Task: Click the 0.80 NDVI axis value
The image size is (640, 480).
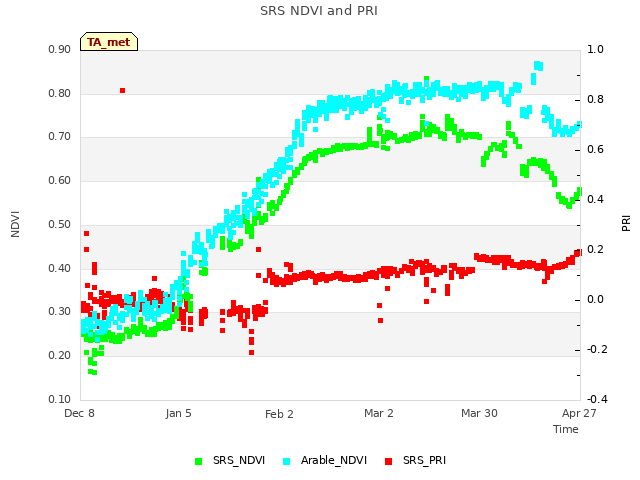Action: coord(60,93)
